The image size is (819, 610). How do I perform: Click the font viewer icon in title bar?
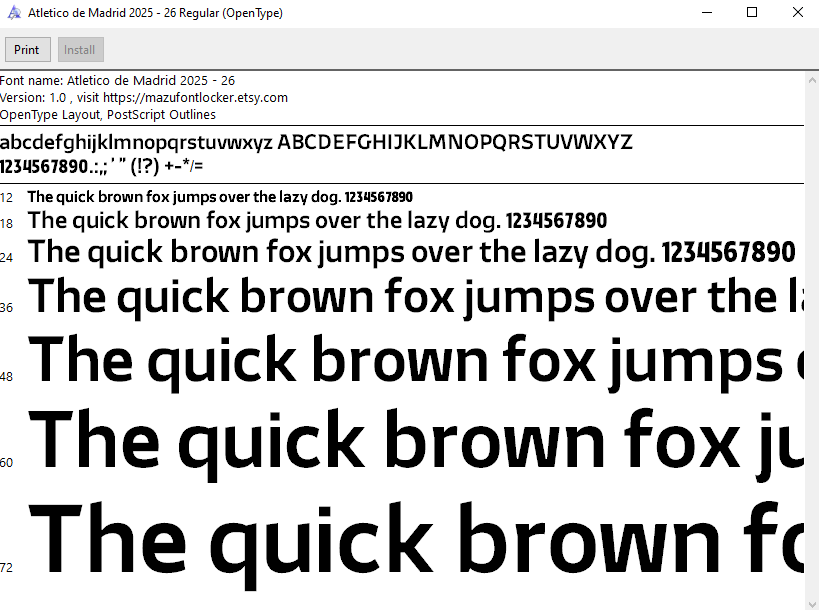coord(12,13)
